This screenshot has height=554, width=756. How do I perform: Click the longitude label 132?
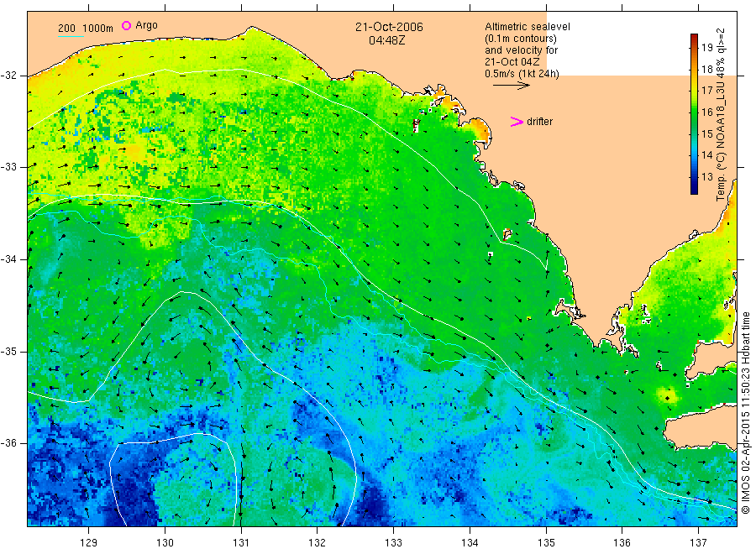tap(318, 543)
